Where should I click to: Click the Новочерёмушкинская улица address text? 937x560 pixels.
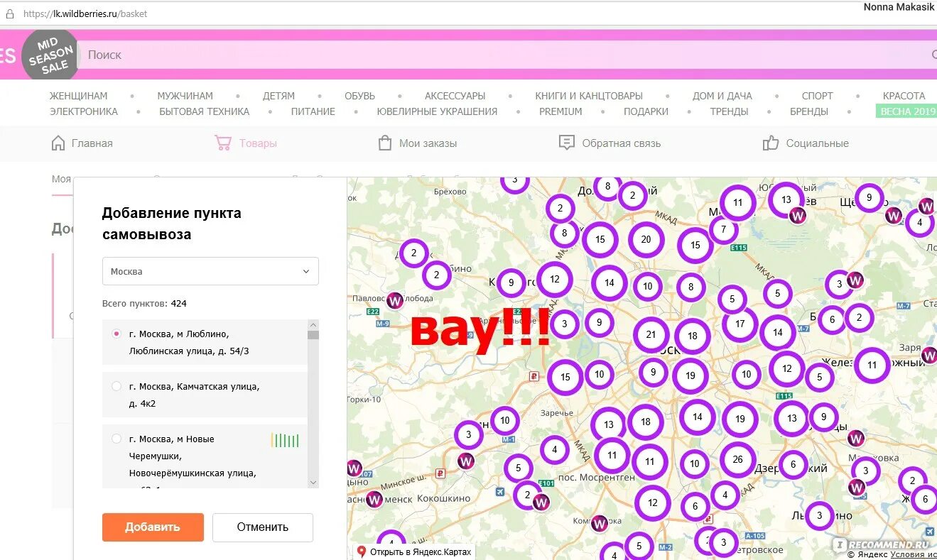pos(193,473)
